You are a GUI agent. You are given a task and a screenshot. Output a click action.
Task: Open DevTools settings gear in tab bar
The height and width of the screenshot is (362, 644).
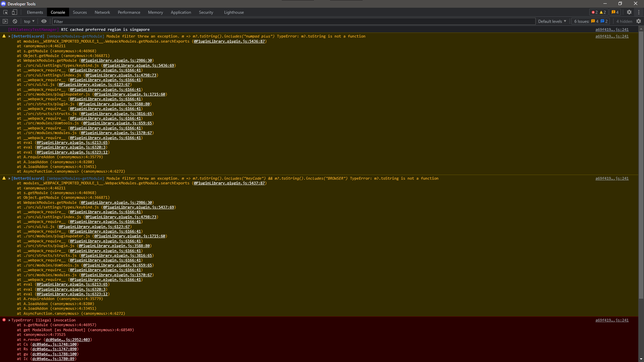coord(629,12)
